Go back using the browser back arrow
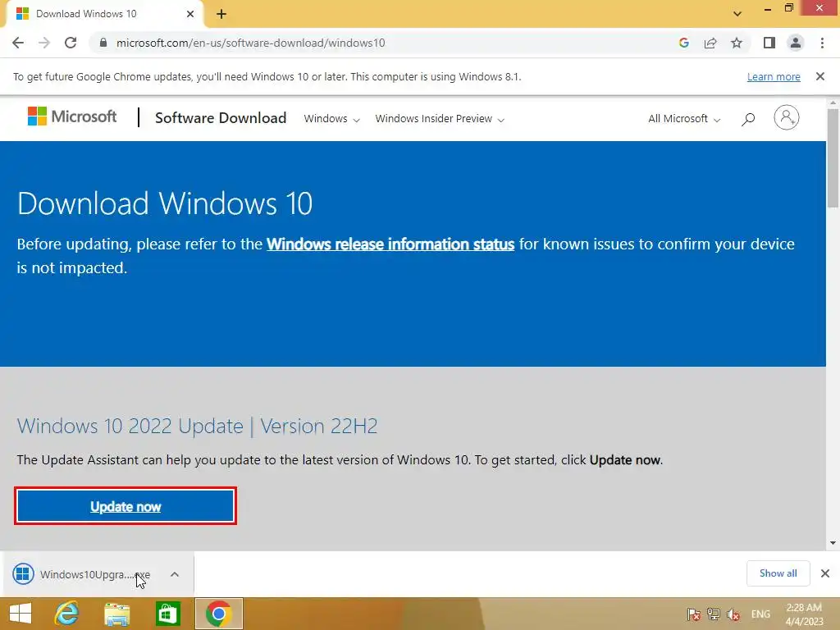840x630 pixels. (18, 43)
